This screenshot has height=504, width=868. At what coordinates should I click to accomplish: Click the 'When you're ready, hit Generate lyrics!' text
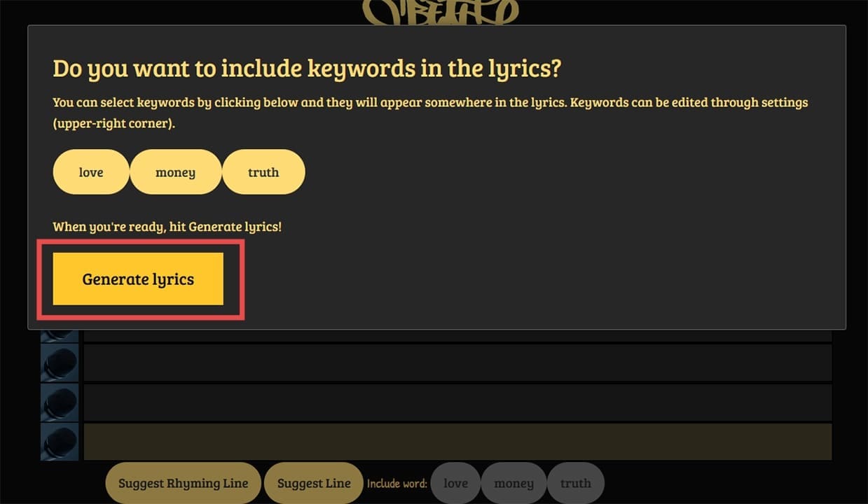pyautogui.click(x=167, y=227)
